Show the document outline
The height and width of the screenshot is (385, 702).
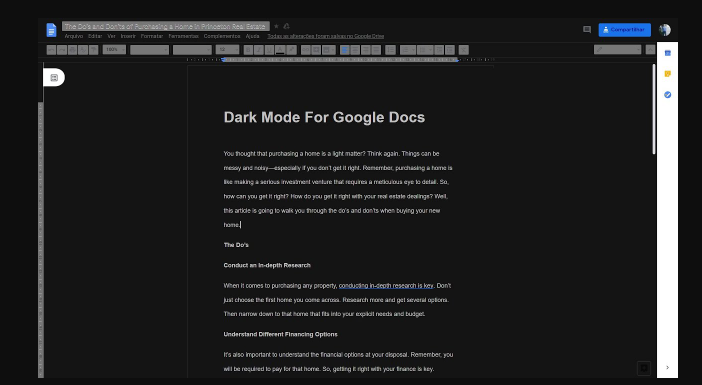(54, 78)
